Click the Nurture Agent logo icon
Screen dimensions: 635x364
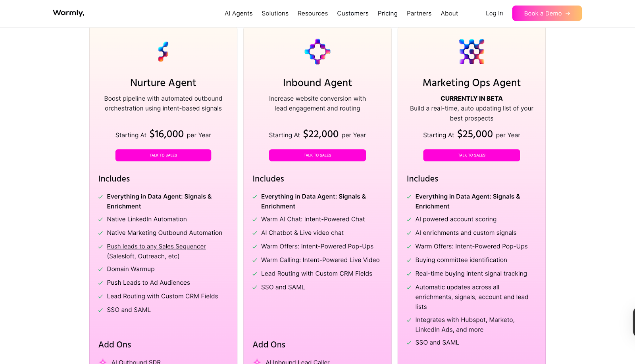pos(163,52)
